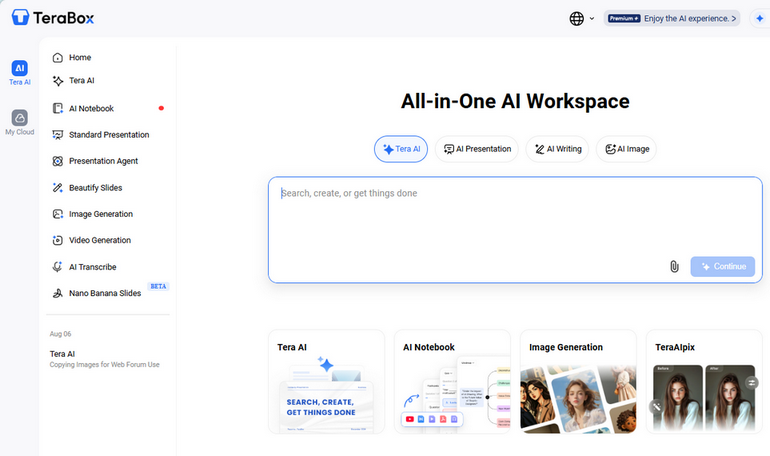Click the sparkle icon at top right
Image resolution: width=770 pixels, height=456 pixels.
click(x=760, y=19)
